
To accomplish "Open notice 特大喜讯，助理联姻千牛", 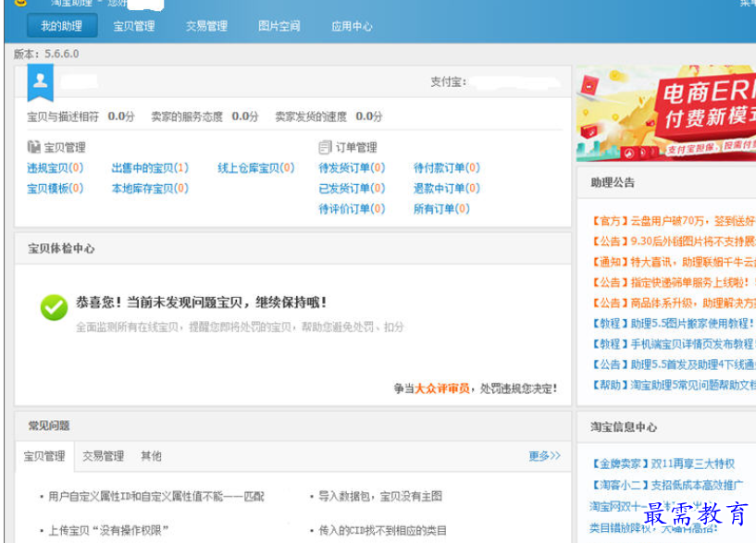I will 674,262.
